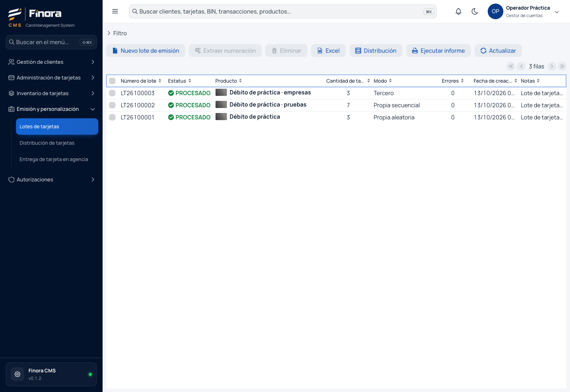This screenshot has width=570, height=392.
Task: Sort by Fecha de creación column
Action: click(495, 81)
